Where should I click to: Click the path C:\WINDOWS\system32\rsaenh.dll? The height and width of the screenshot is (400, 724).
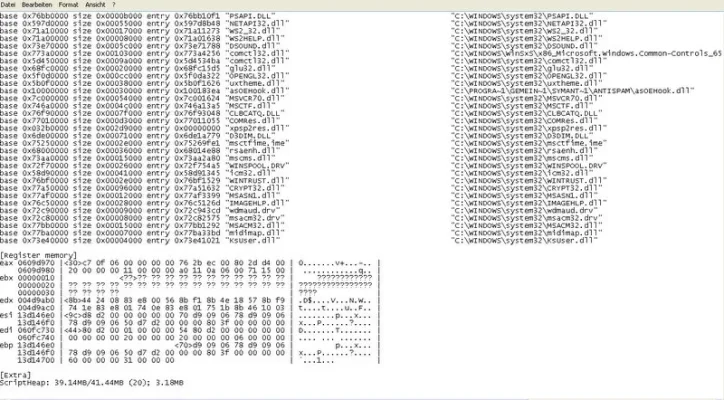click(x=526, y=151)
